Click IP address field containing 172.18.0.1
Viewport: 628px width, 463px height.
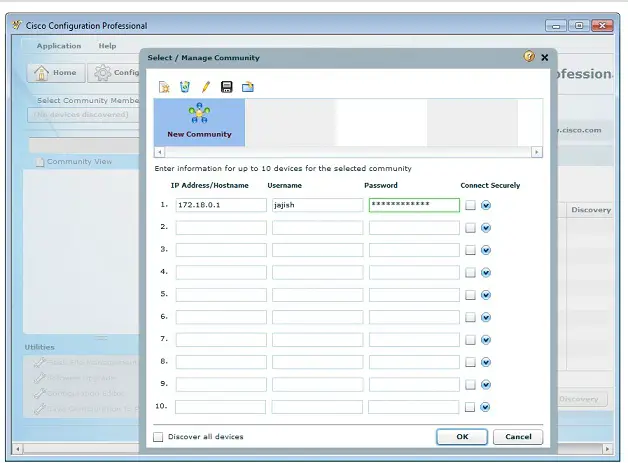point(221,205)
